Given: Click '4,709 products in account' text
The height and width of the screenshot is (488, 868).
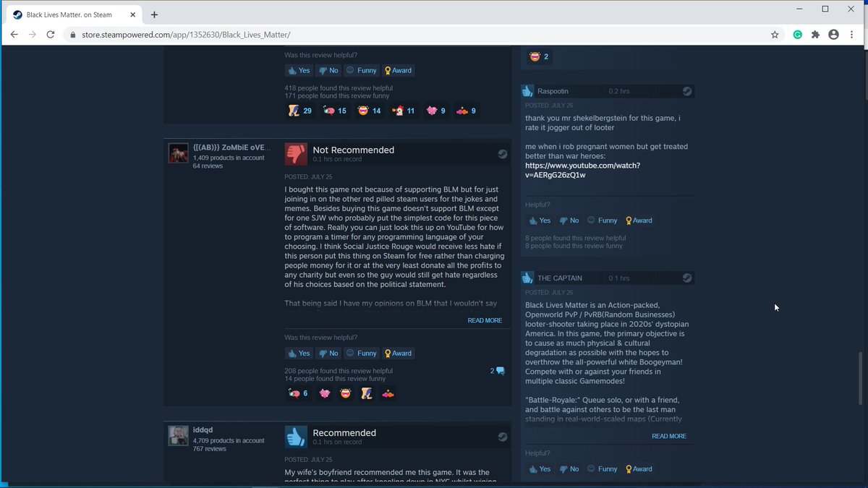Looking at the screenshot, I should click(x=229, y=440).
